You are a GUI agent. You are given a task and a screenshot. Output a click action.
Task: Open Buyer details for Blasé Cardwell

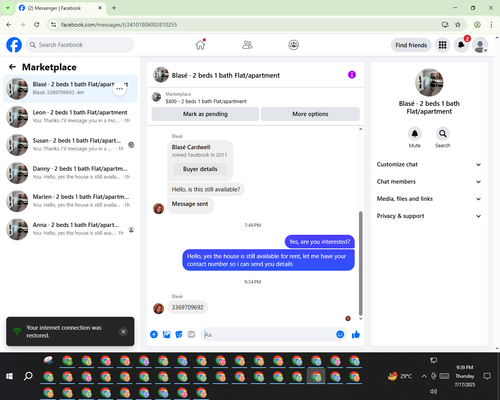tap(200, 169)
